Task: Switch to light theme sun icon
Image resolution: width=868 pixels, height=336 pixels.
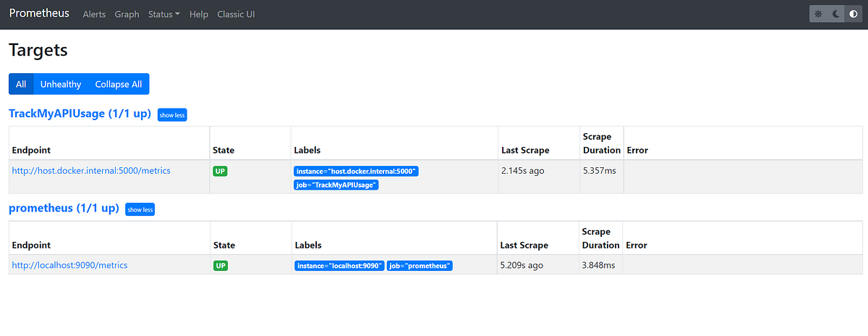Action: pos(818,14)
